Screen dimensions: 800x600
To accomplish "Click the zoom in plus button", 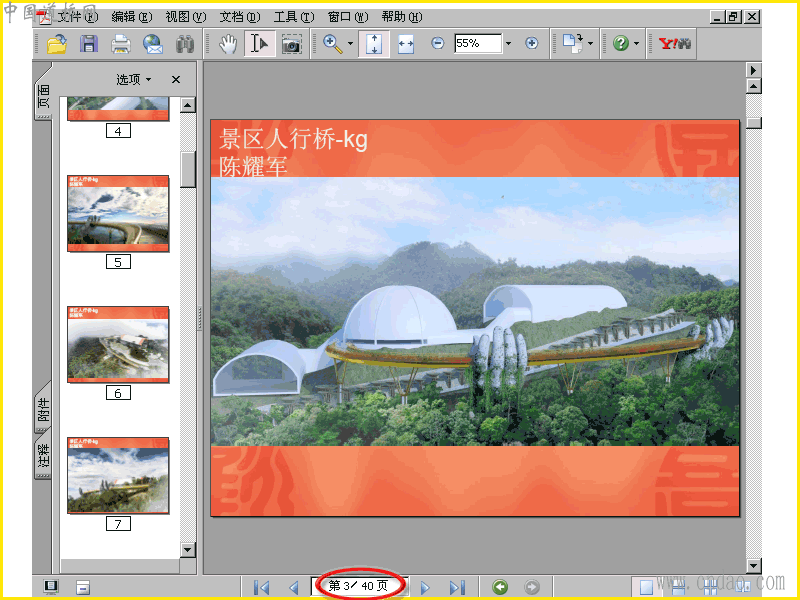I will coord(532,43).
